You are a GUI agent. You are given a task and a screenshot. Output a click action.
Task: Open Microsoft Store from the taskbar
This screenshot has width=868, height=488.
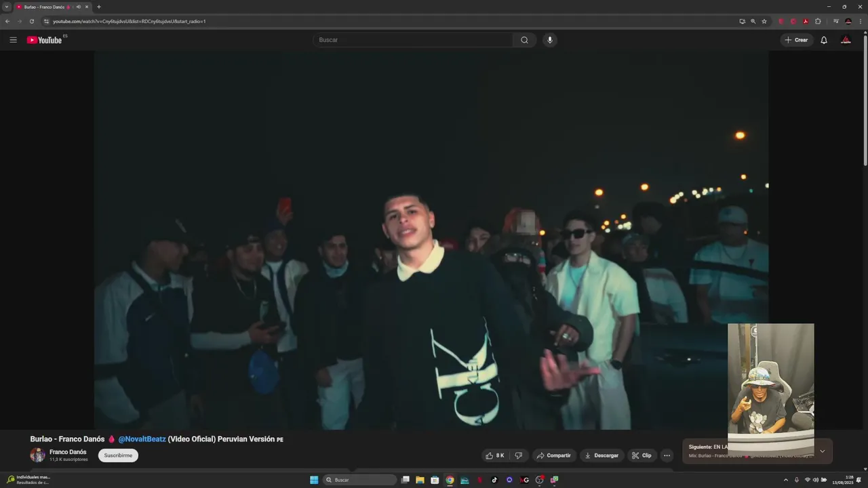(x=435, y=480)
